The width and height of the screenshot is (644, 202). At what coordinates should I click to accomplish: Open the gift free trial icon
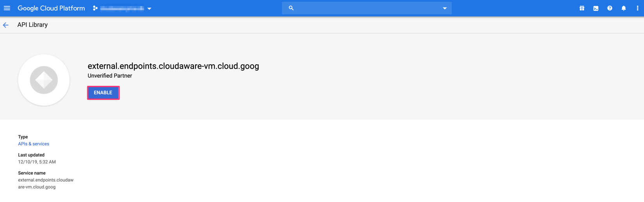coord(582,8)
